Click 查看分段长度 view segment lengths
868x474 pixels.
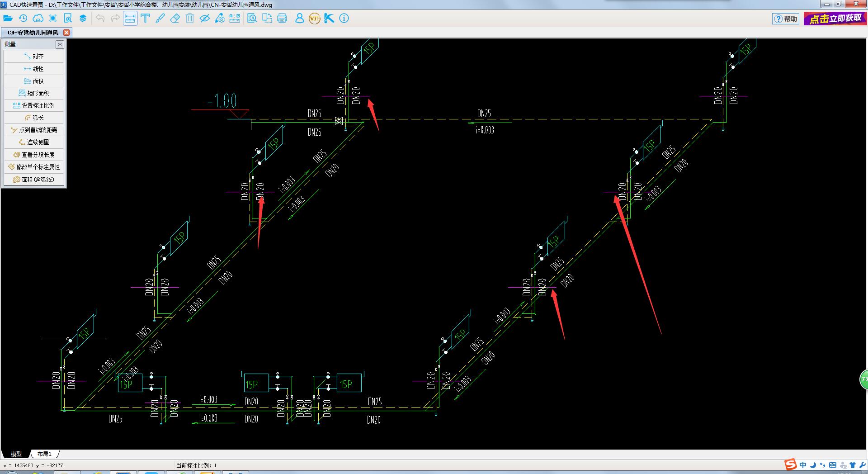coord(34,155)
